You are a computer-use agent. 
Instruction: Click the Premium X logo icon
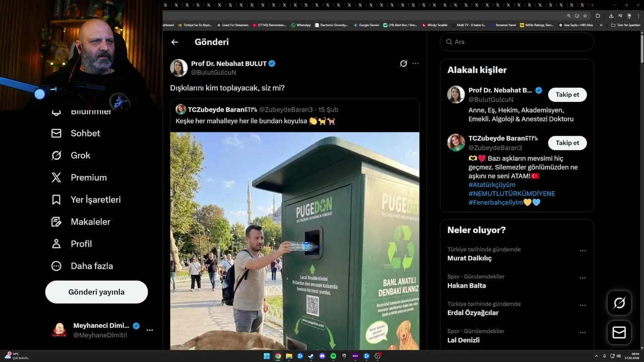tap(56, 177)
